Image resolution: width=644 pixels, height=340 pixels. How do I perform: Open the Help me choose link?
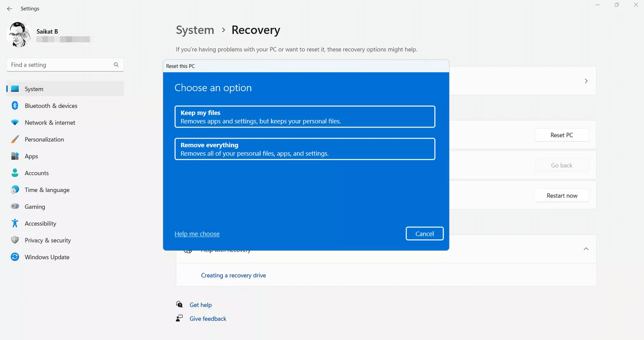pos(197,234)
